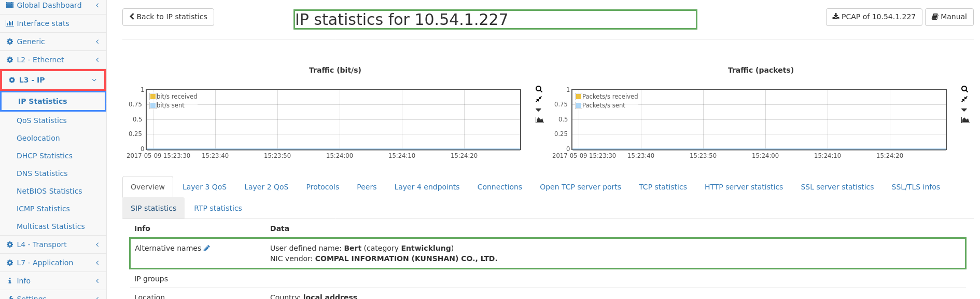Edit alternative names with pencil icon
Image resolution: width=980 pixels, height=299 pixels.
tap(206, 248)
